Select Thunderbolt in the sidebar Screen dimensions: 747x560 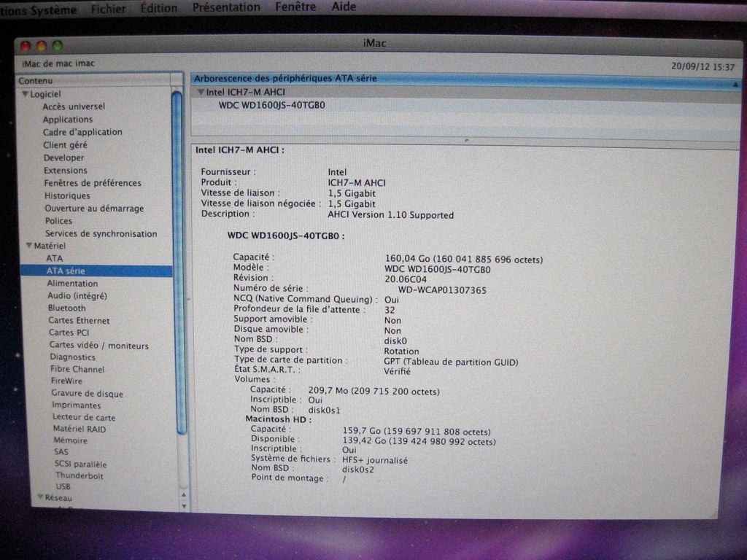79,475
